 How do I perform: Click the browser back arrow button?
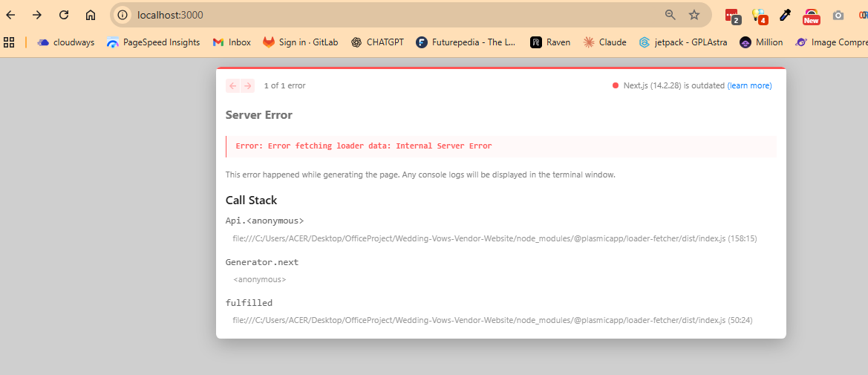[11, 15]
